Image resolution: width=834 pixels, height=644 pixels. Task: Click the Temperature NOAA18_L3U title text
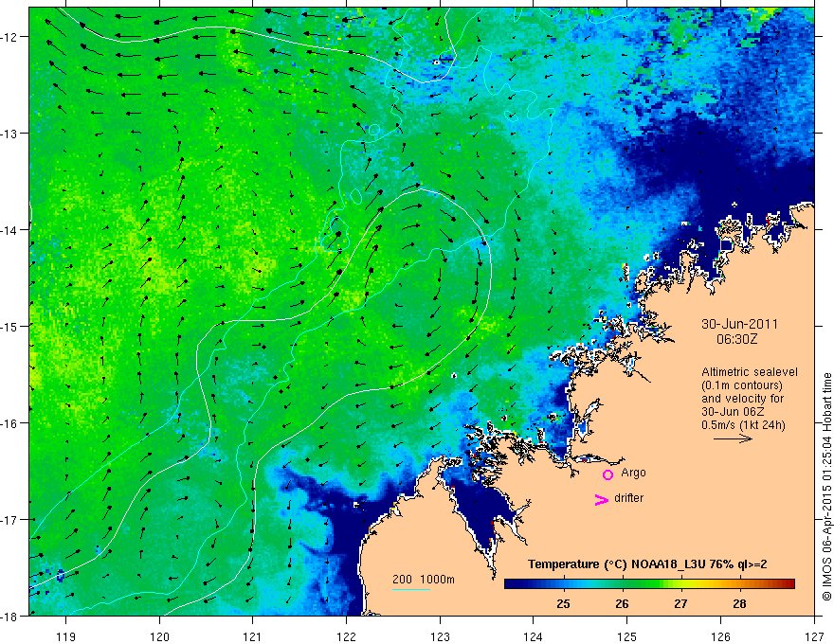647,564
